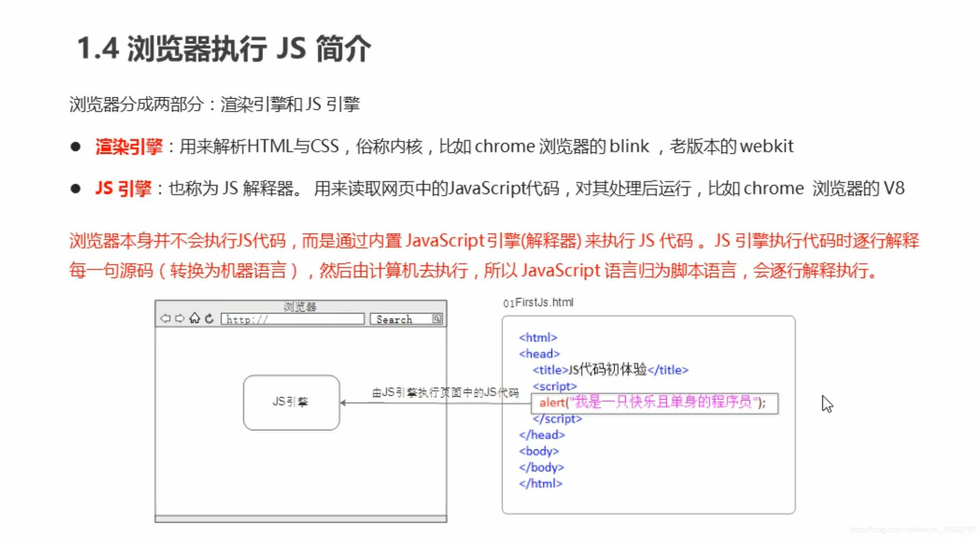Click the Search field in browser mockup

(x=407, y=319)
